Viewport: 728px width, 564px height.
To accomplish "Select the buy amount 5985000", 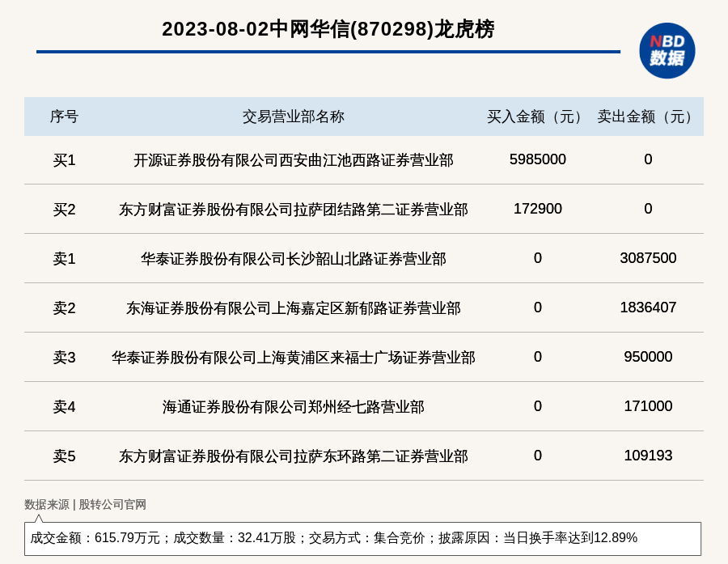I will pyautogui.click(x=538, y=159).
